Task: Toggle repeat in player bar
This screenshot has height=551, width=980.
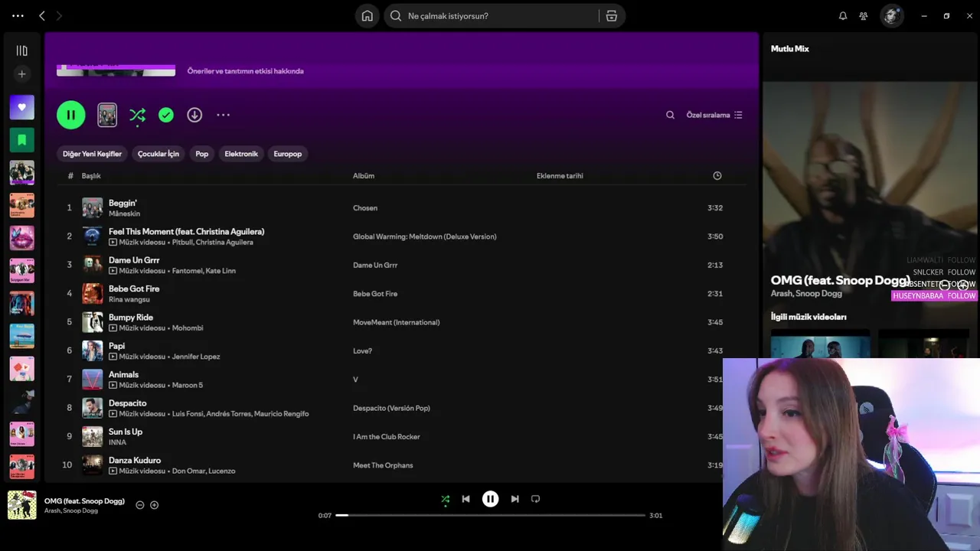Action: [535, 499]
